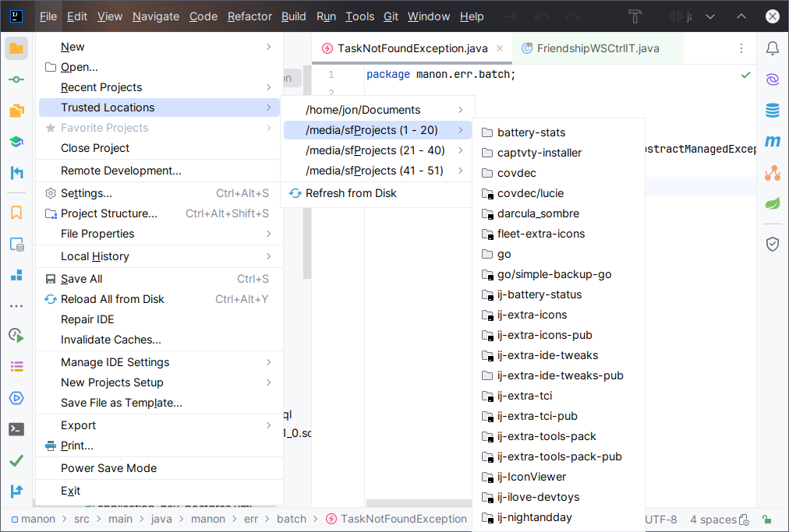Expand the New submenu
The image size is (789, 532).
pos(159,47)
